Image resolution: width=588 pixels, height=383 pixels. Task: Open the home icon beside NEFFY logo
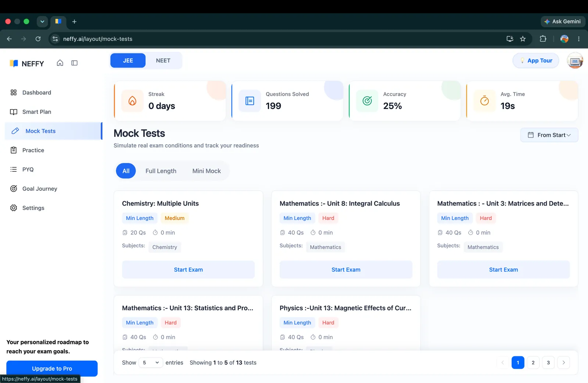[60, 63]
